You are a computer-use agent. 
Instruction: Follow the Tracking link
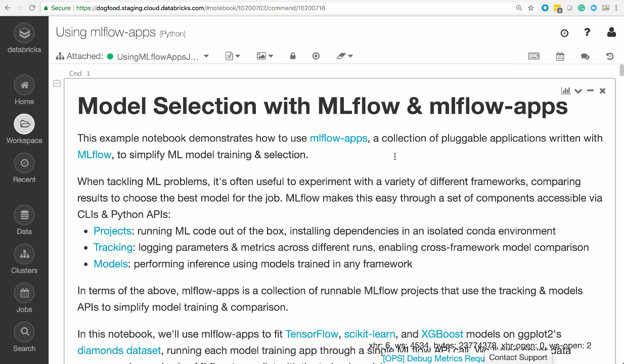click(113, 247)
